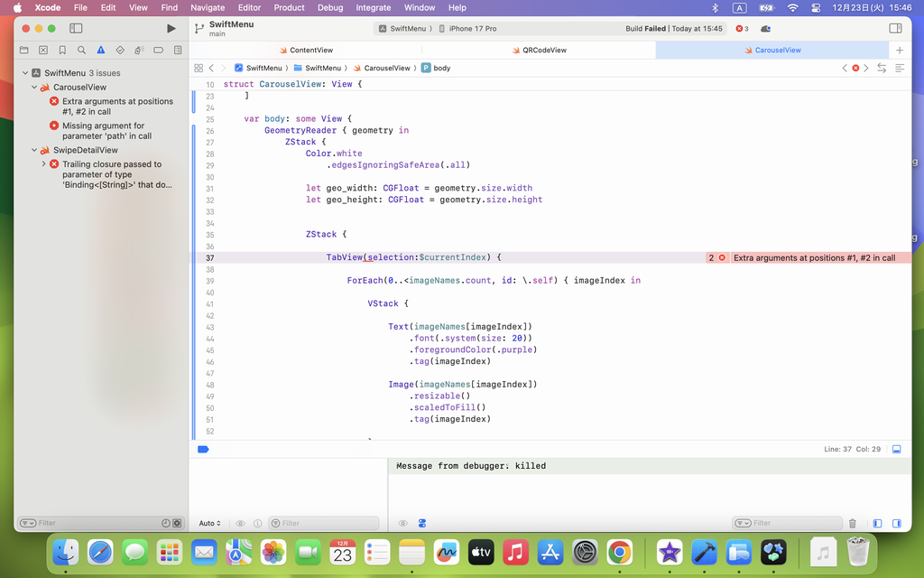The width and height of the screenshot is (924, 578).
Task: Click the red error badge showing 3
Action: click(x=742, y=29)
